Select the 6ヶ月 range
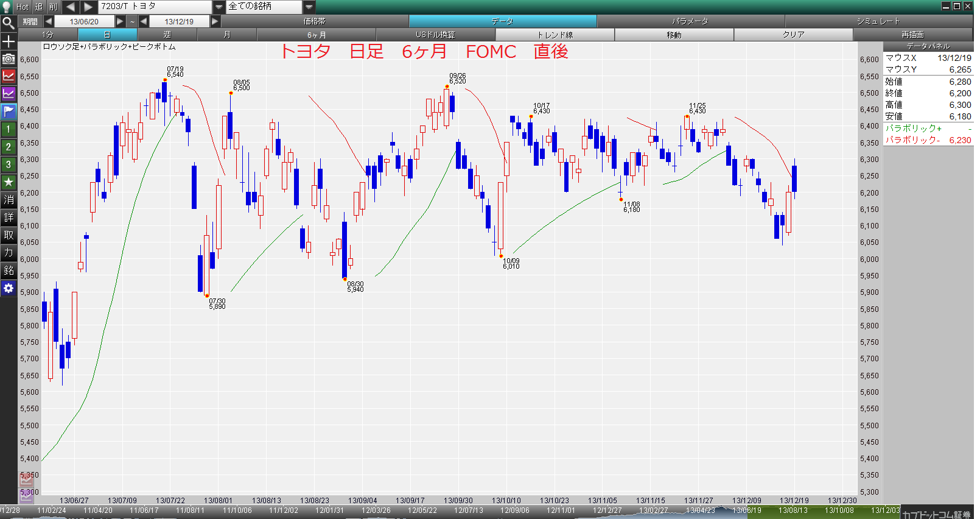 tap(317, 35)
